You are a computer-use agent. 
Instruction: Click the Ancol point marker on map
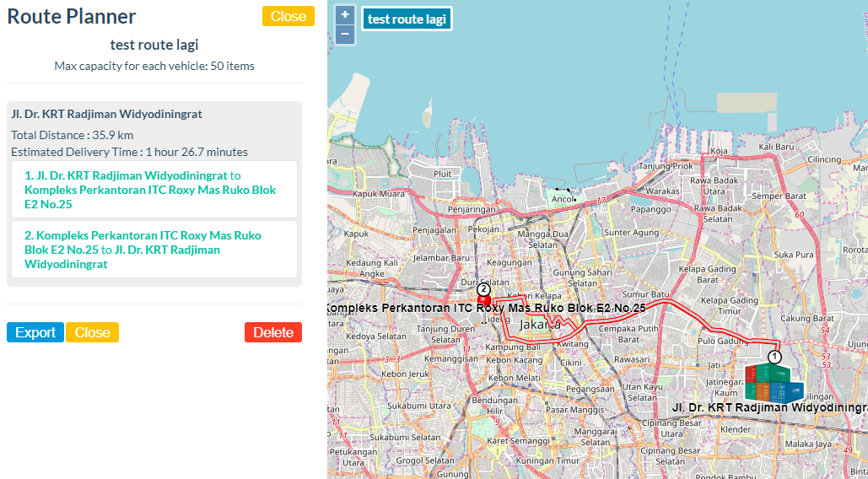574,200
